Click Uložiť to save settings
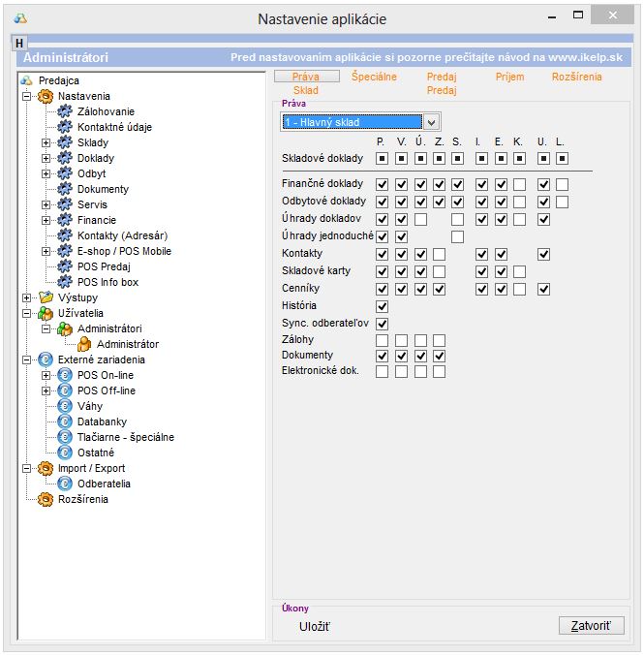The height and width of the screenshot is (656, 644). pos(314,627)
